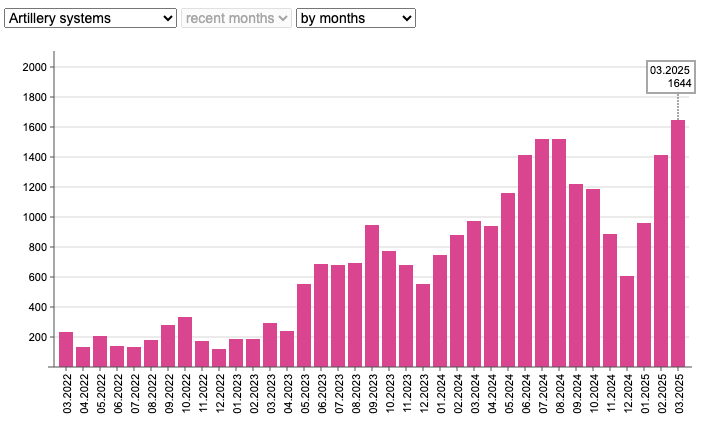The width and height of the screenshot is (717, 423).
Task: Select the 03.2023 bar in chart
Action: (x=270, y=345)
